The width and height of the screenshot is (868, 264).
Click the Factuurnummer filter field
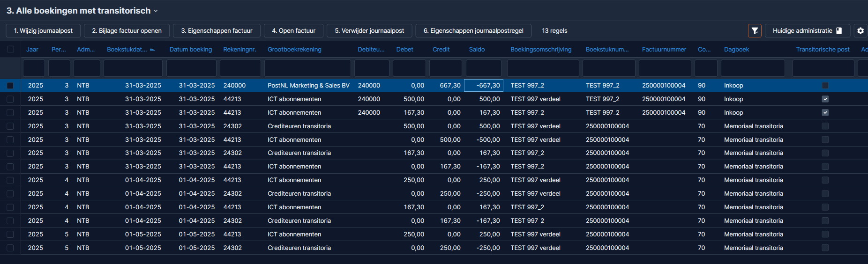pyautogui.click(x=665, y=68)
